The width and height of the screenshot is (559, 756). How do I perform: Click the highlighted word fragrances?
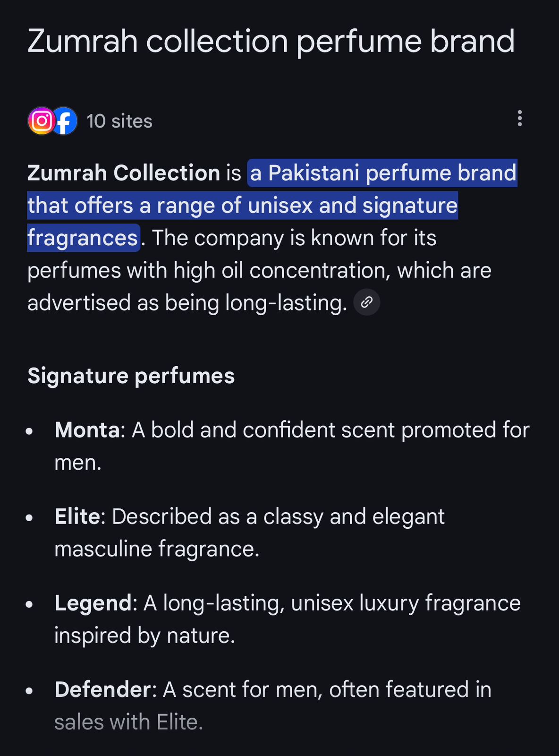point(83,238)
